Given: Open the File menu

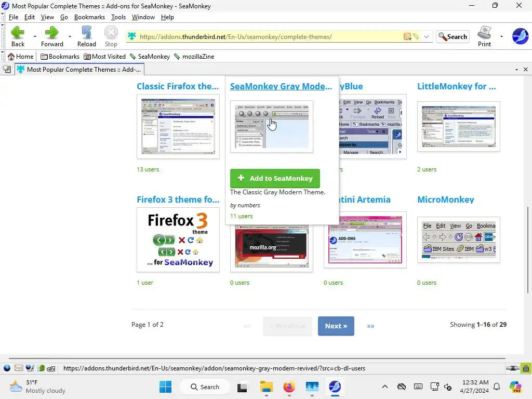Looking at the screenshot, I should pos(14,17).
